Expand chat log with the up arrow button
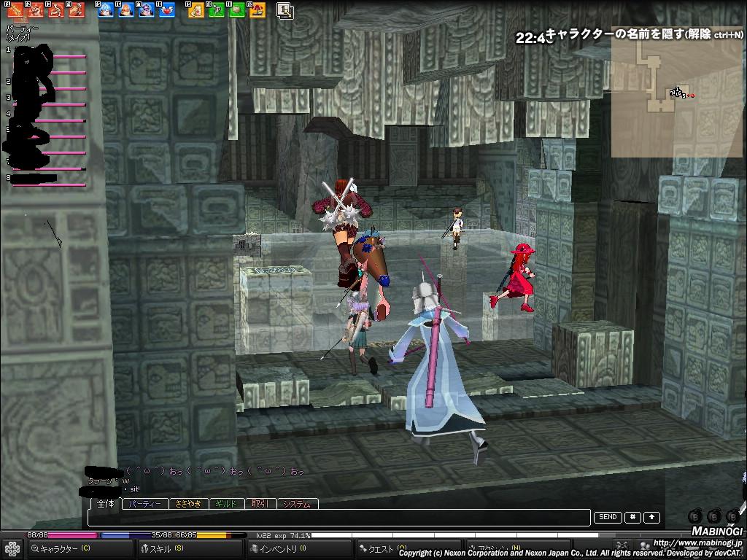This screenshot has width=747, height=560. click(651, 517)
